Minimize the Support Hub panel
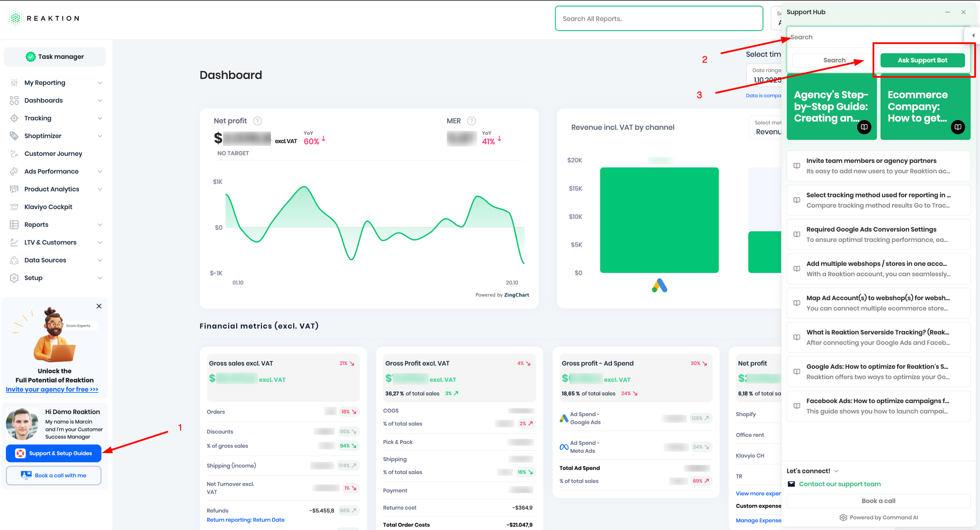Screen dimensions: 980x530 (x=948, y=12)
